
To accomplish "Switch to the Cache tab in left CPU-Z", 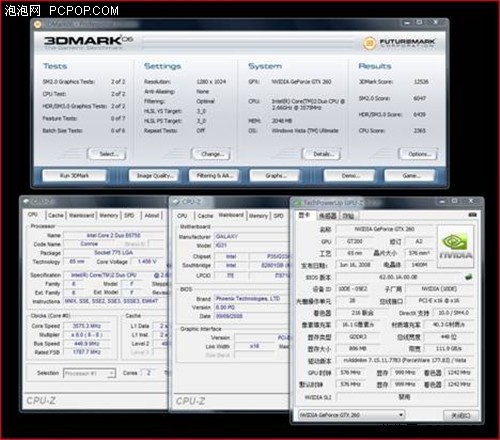I will (x=56, y=216).
